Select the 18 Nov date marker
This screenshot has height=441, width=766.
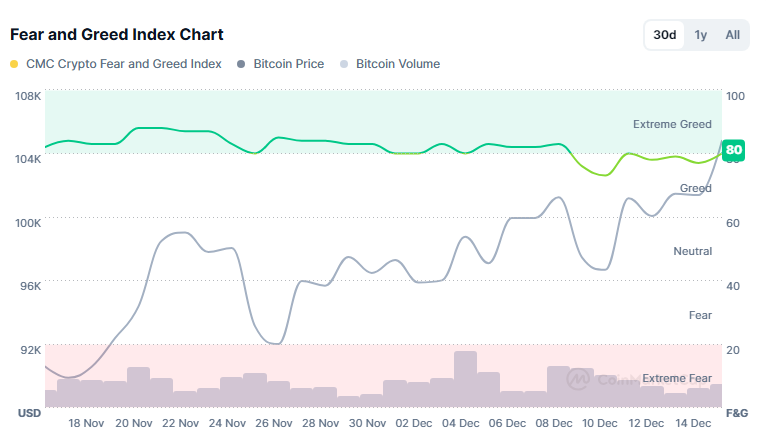86,423
